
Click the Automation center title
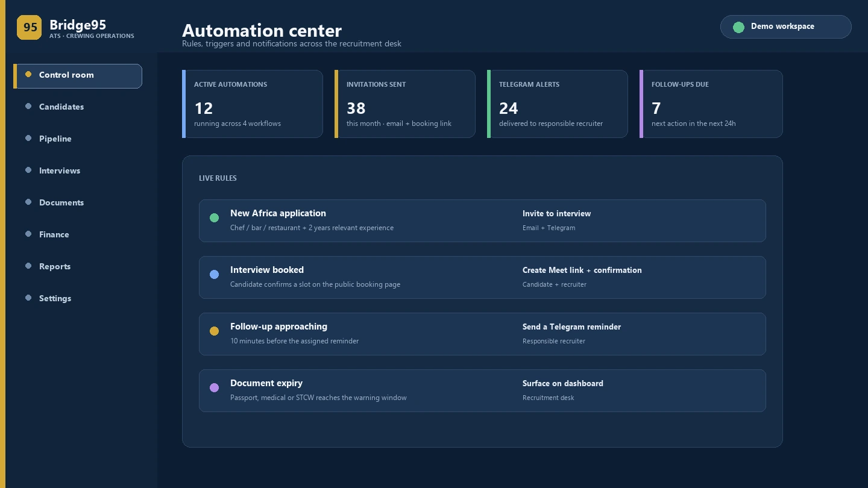262,30
